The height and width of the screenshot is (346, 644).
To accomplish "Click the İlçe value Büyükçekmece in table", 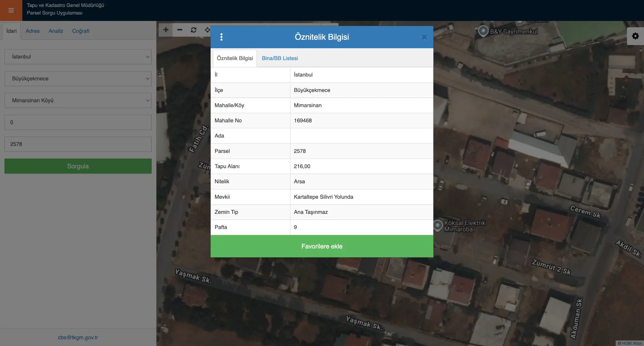I will click(312, 90).
